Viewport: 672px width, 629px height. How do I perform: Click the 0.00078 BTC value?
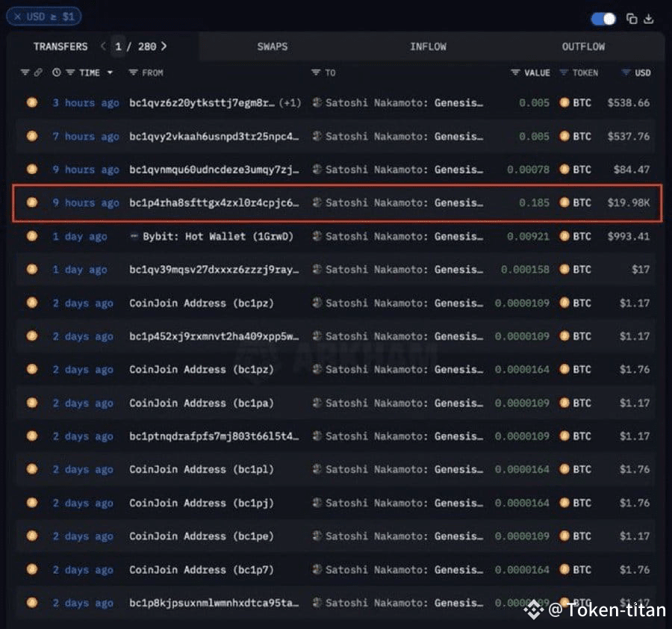(528, 170)
